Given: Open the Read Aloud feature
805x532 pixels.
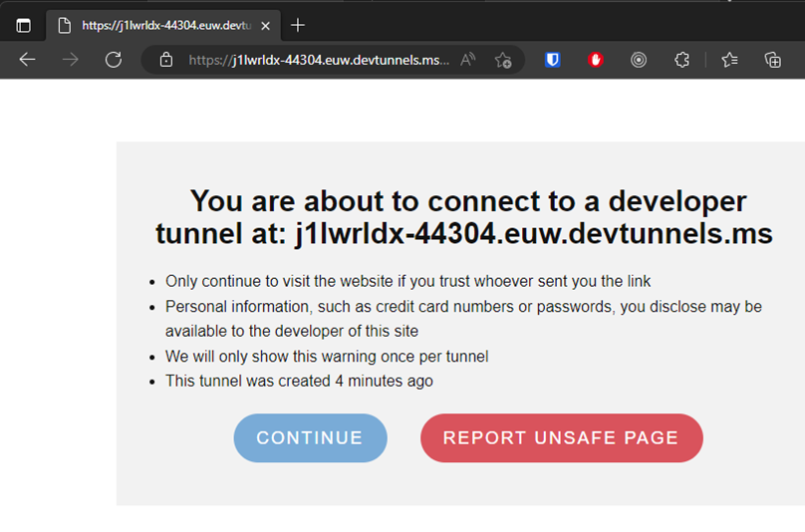Looking at the screenshot, I should tap(468, 60).
